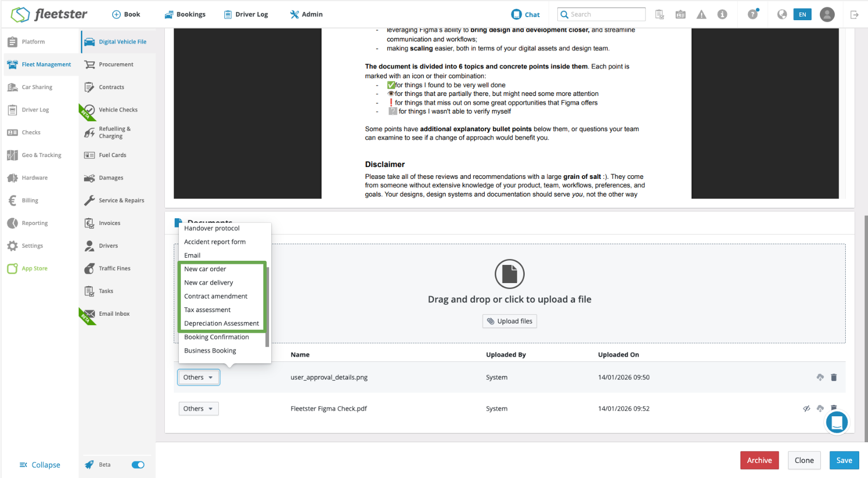Go to Refuelling & Charging
868x478 pixels.
pos(108,133)
